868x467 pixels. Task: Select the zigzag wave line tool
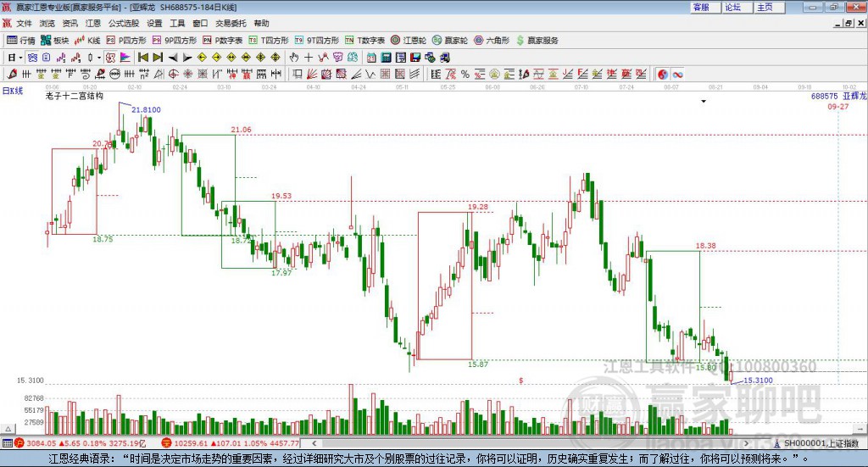[x=370, y=74]
